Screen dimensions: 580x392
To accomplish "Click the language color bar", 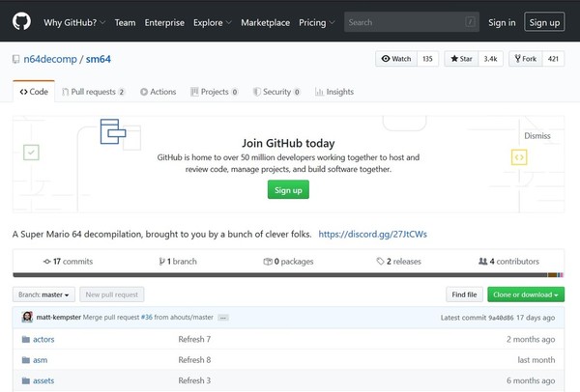I will 288,274.
